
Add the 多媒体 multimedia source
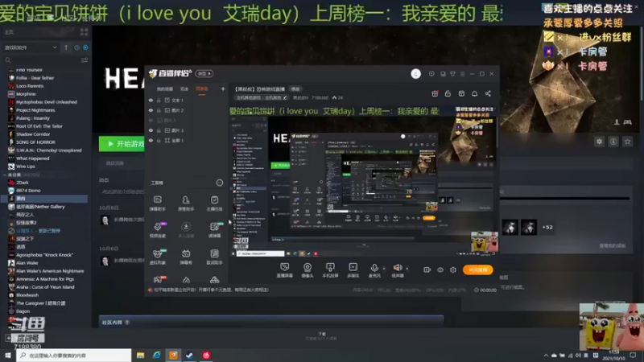click(x=353, y=270)
